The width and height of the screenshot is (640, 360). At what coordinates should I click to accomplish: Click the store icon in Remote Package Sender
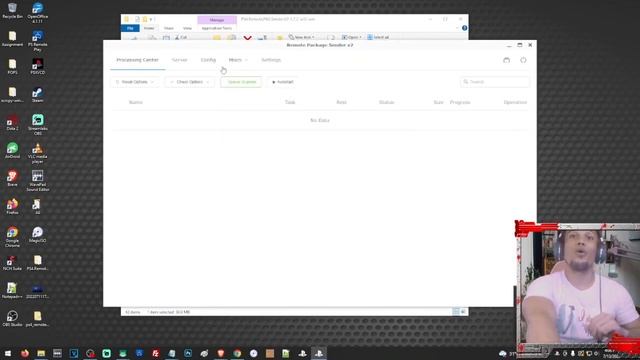click(x=507, y=60)
